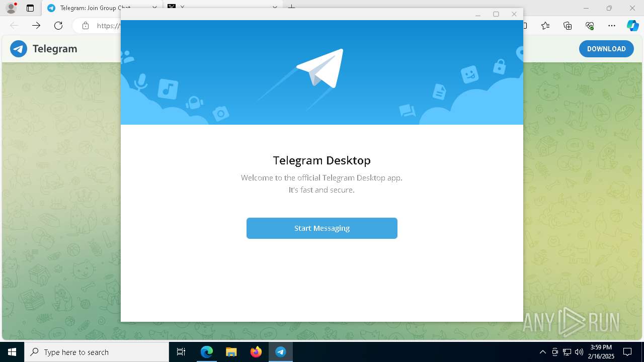Open the network icon in system tray
Viewport: 644px width, 362px height.
(x=567, y=352)
